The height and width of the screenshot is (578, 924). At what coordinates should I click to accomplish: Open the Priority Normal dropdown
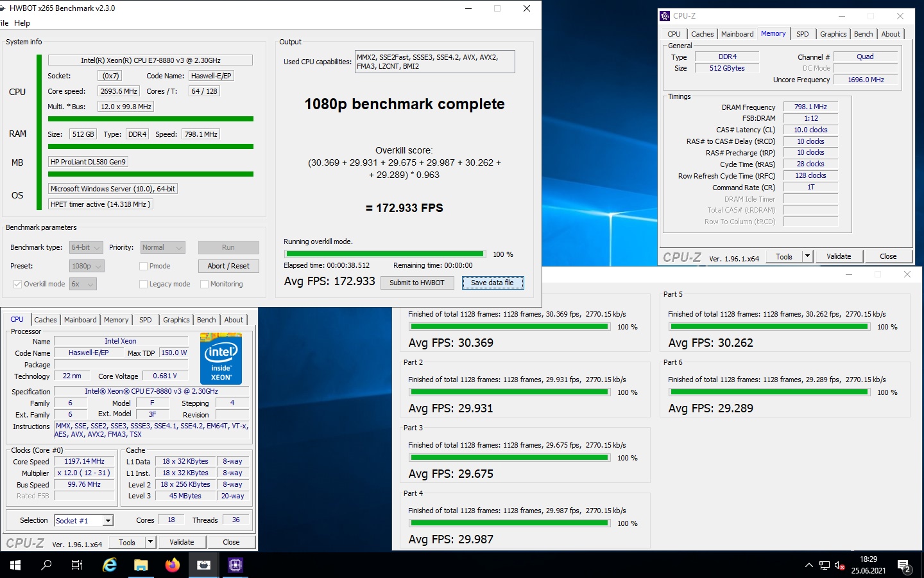pos(162,247)
